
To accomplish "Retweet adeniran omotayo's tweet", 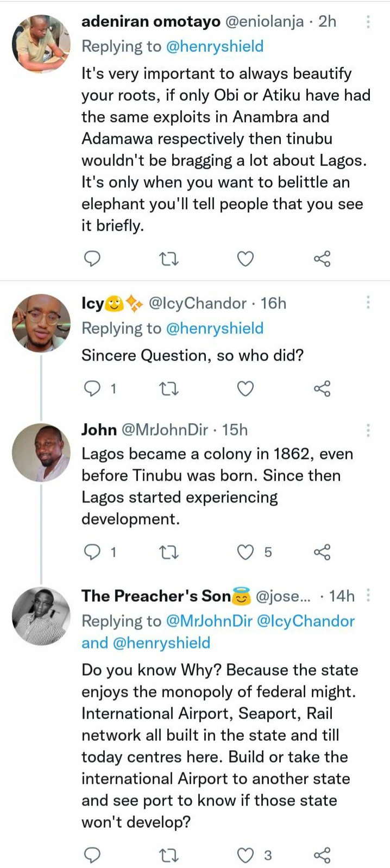I will [169, 259].
